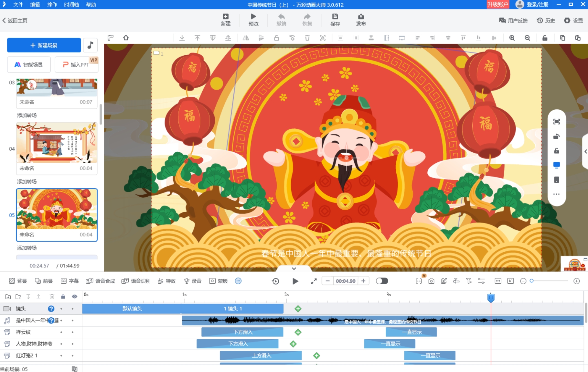This screenshot has width=588, height=372.
Task: Click the timeline zoom slider handle
Action: [x=531, y=281]
